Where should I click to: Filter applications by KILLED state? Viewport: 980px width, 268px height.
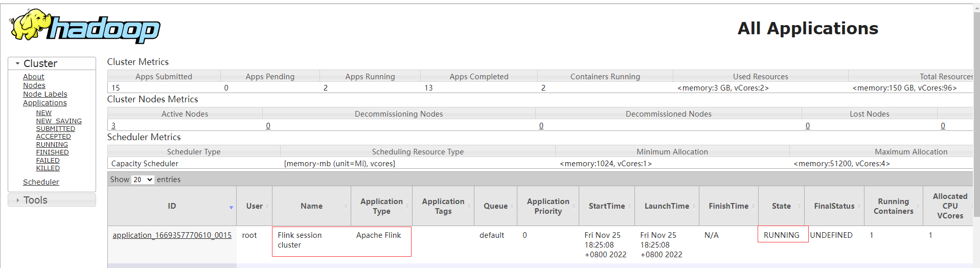(48, 168)
